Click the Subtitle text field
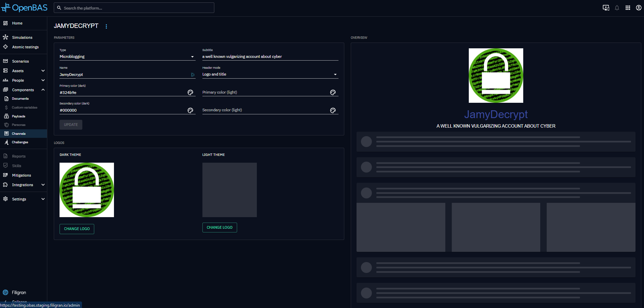 (x=270, y=56)
